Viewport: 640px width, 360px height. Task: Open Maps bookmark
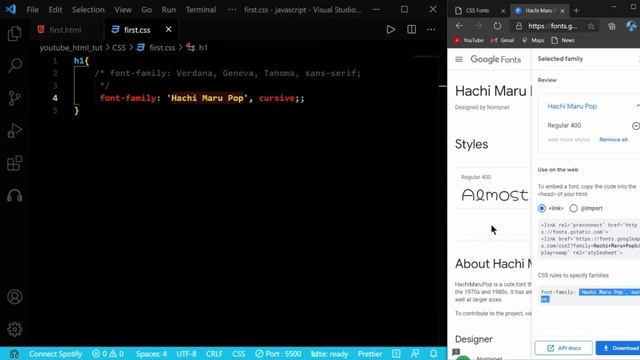click(x=533, y=40)
